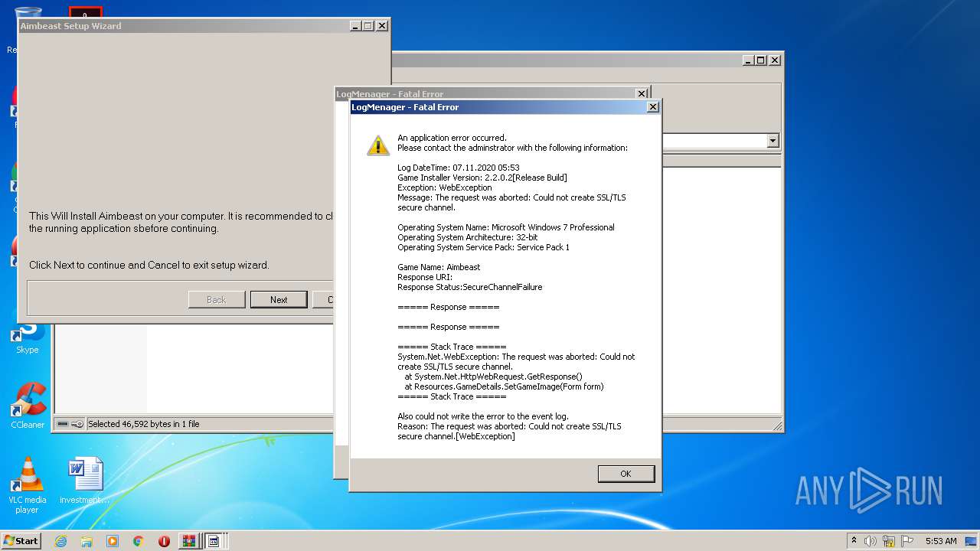The height and width of the screenshot is (551, 980).
Task: Click the 'Operating System Architecture: 32-bit' line
Action: (x=467, y=237)
